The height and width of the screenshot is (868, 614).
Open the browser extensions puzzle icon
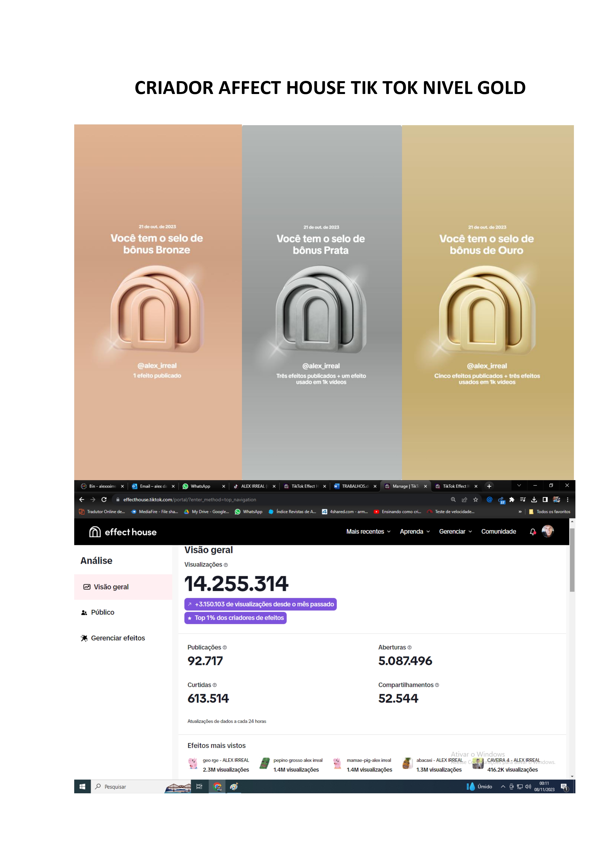(x=512, y=499)
